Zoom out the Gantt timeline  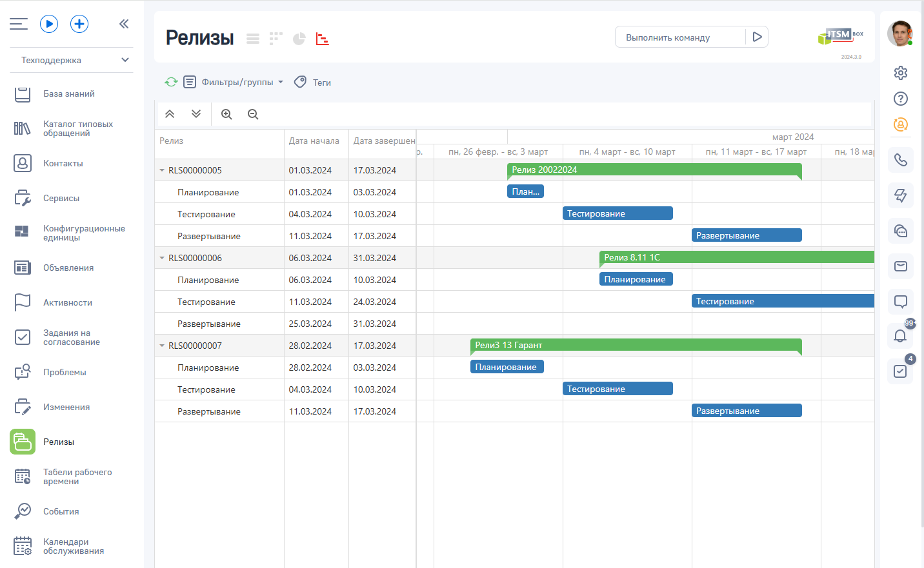click(x=253, y=114)
